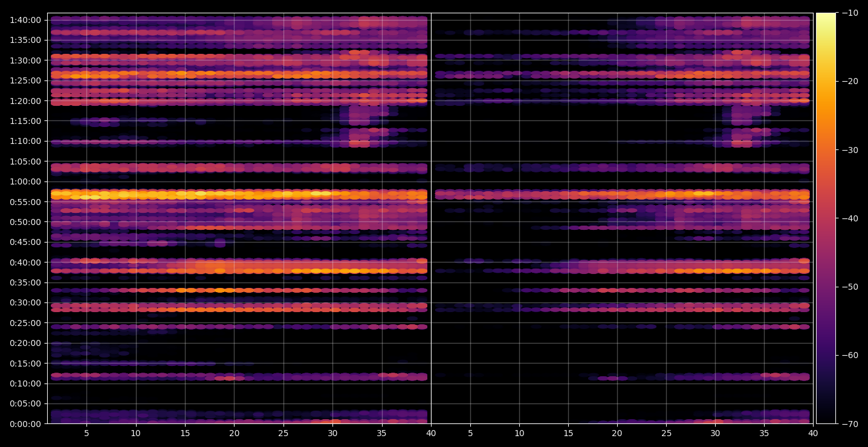Click x-axis label 35 of the right heatmap
Viewport: 868px width, 447px height.
764,433
